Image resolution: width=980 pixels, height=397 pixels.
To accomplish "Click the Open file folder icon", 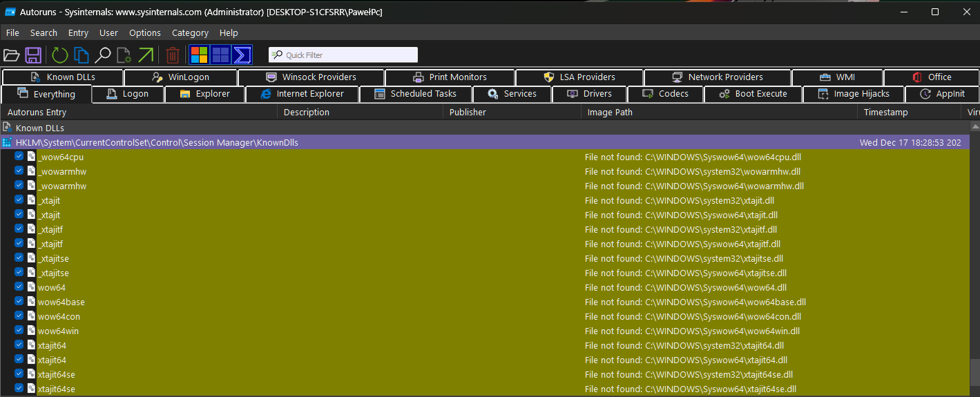I will tap(12, 55).
